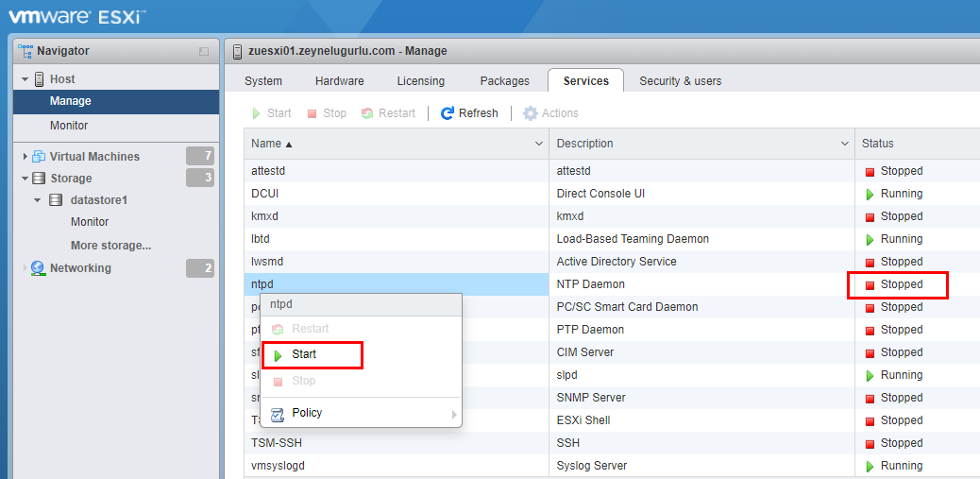Image resolution: width=980 pixels, height=479 pixels.
Task: Click the red stopped icon for attestd
Action: tap(870, 172)
